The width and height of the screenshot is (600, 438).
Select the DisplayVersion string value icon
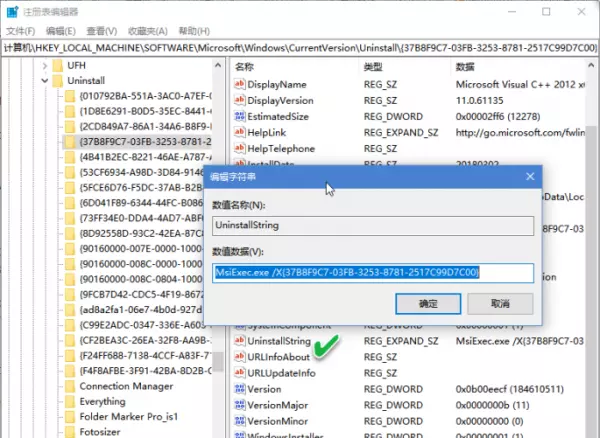point(240,100)
